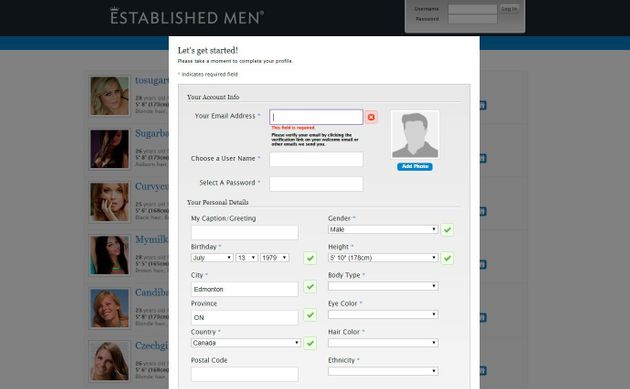Focus the Your Email Address field

316,117
